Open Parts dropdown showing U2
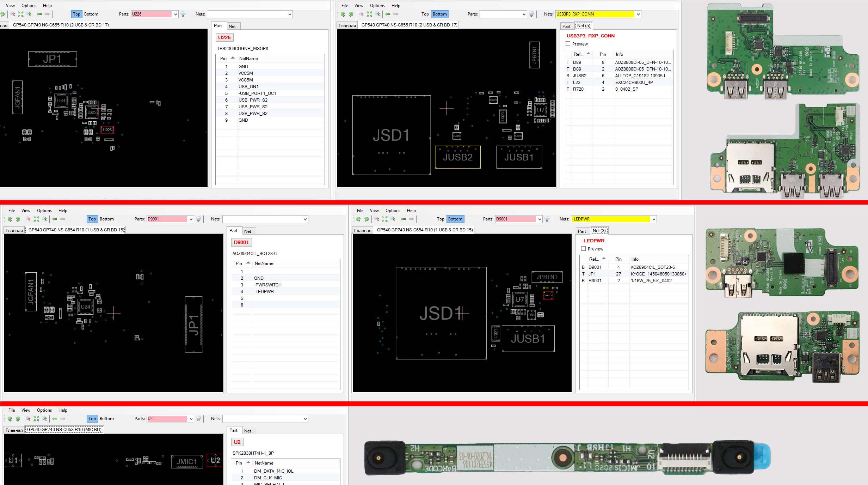Screen dimensions: 868x485 click(191, 419)
